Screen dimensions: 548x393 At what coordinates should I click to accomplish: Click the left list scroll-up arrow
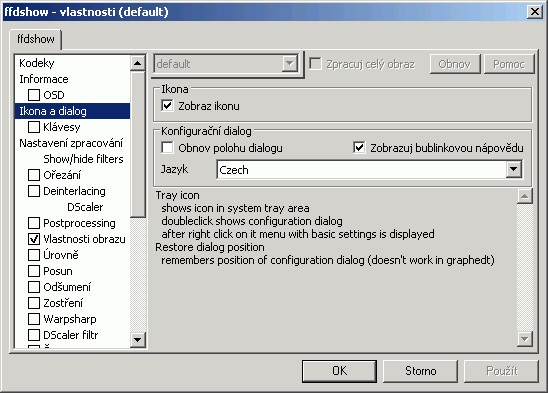tap(138, 63)
